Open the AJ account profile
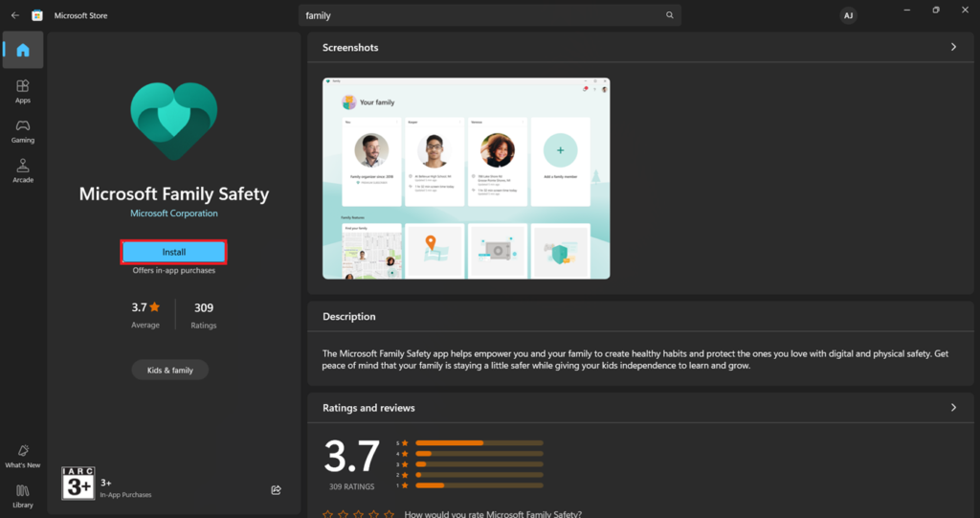The image size is (980, 518). (x=848, y=15)
